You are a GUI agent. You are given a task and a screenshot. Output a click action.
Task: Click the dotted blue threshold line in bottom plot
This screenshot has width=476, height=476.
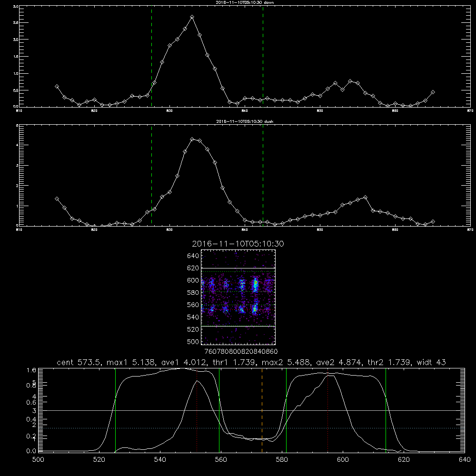tap(251, 428)
